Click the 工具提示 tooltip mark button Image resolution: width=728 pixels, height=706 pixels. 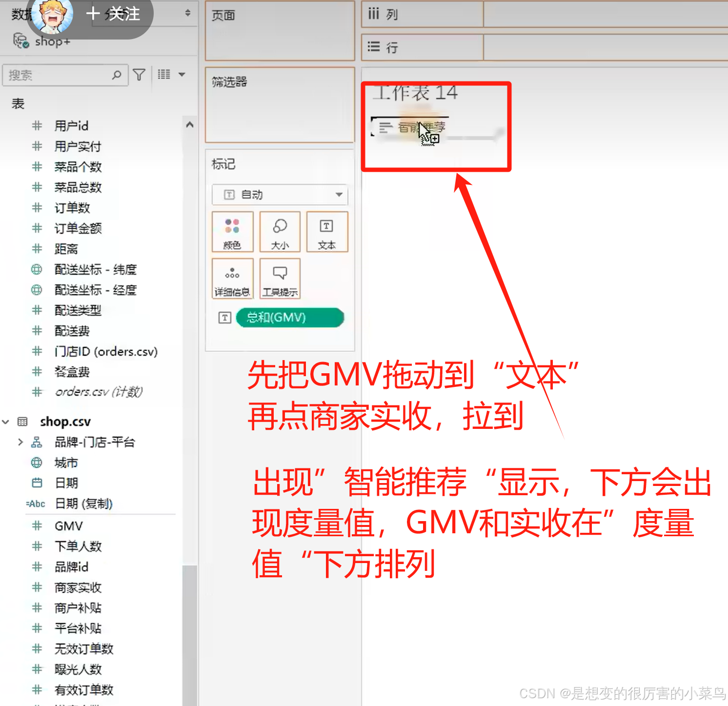[x=280, y=279]
